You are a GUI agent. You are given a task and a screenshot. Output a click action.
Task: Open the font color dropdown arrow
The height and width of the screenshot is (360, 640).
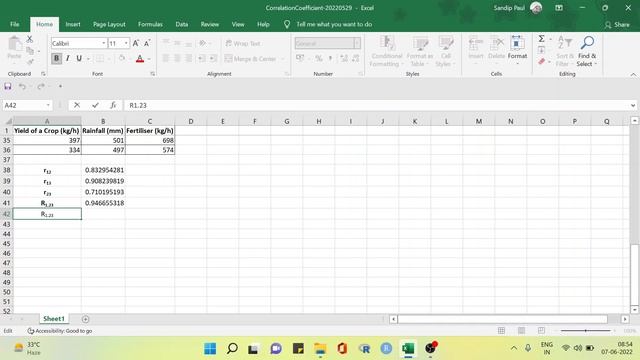149,59
